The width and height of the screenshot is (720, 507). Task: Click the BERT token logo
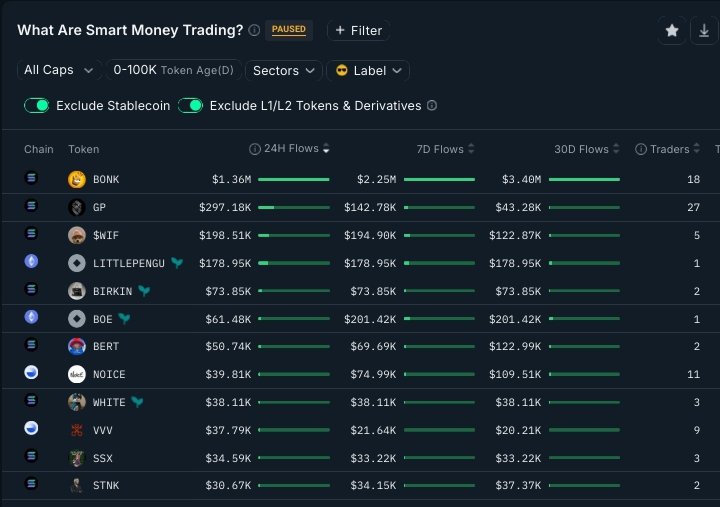point(77,346)
